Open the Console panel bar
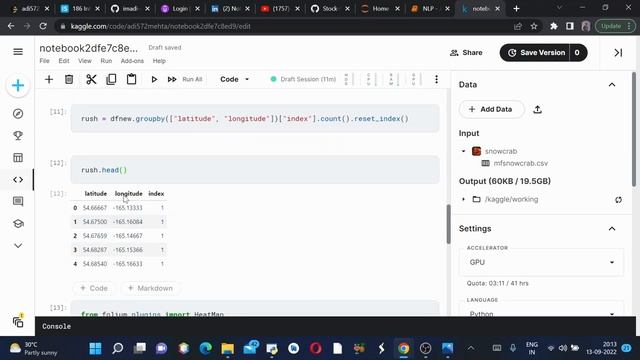The width and height of the screenshot is (640, 360). pyautogui.click(x=335, y=326)
